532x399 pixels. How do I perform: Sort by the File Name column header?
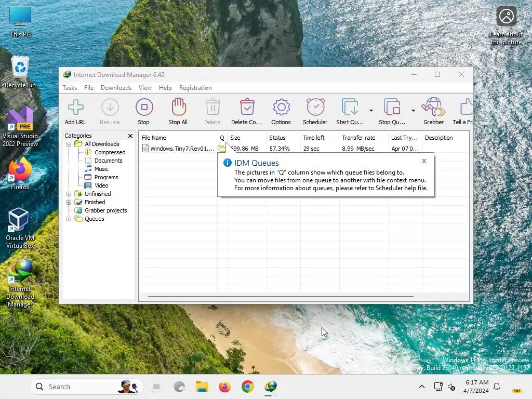point(178,138)
